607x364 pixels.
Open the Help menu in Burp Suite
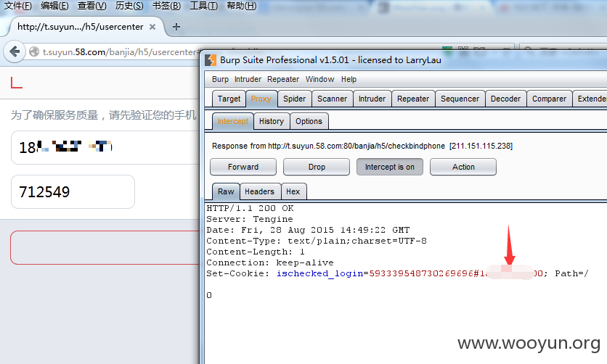349,79
